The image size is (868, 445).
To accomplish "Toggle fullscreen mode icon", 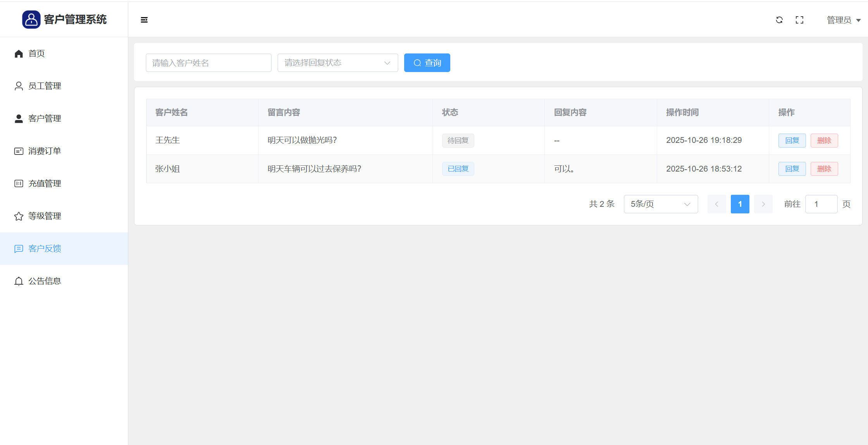I will (799, 20).
